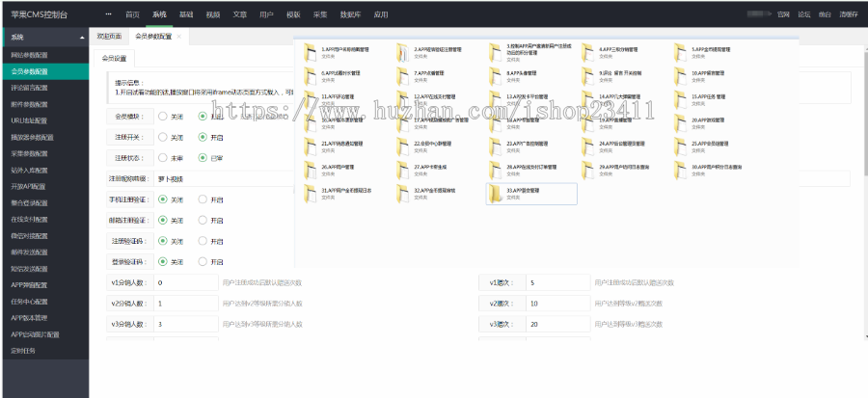Open folder numbered 20

(700, 123)
